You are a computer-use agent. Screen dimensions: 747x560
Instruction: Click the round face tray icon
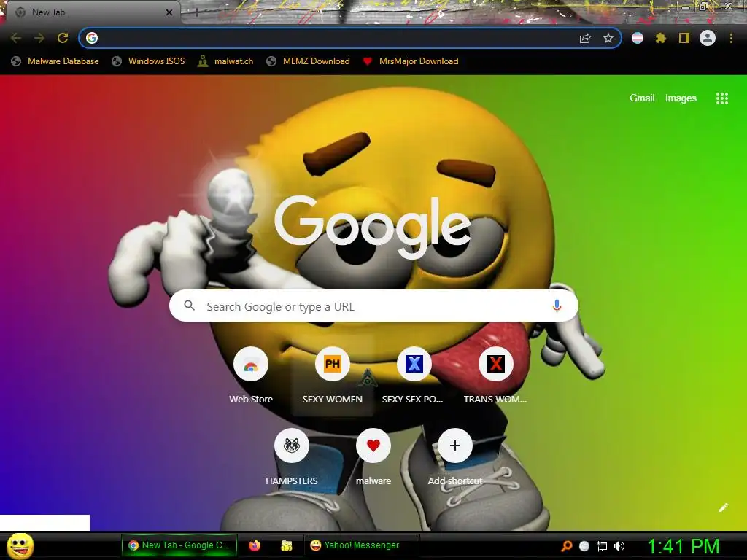pos(584,546)
